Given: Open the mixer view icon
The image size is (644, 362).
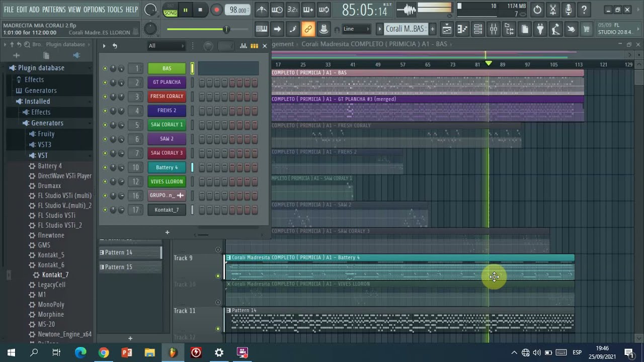Looking at the screenshot, I should 494,29.
